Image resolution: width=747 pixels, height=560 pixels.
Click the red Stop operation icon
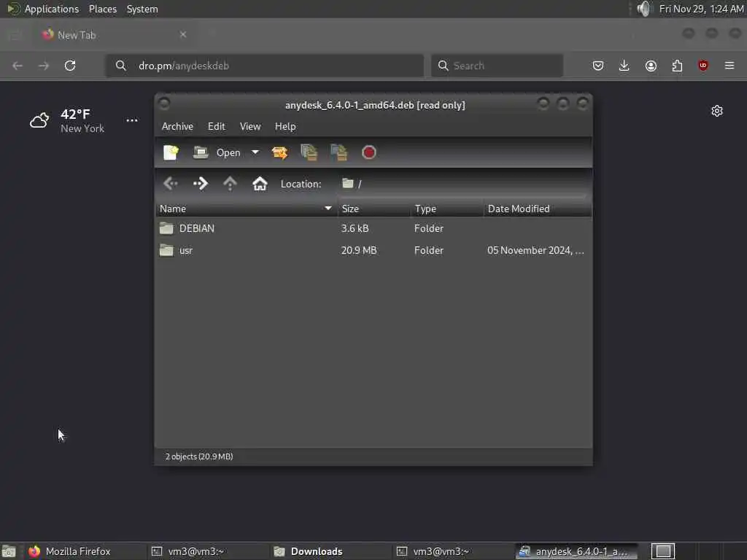tap(368, 152)
